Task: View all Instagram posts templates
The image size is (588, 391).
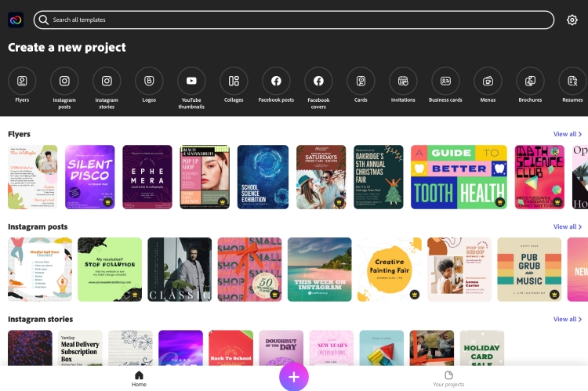Action: (568, 226)
